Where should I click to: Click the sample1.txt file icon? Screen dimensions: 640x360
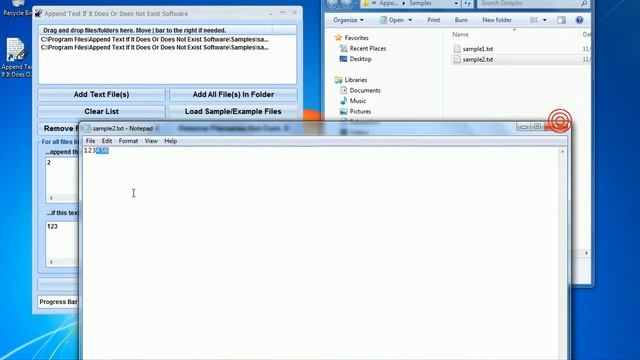tap(457, 49)
